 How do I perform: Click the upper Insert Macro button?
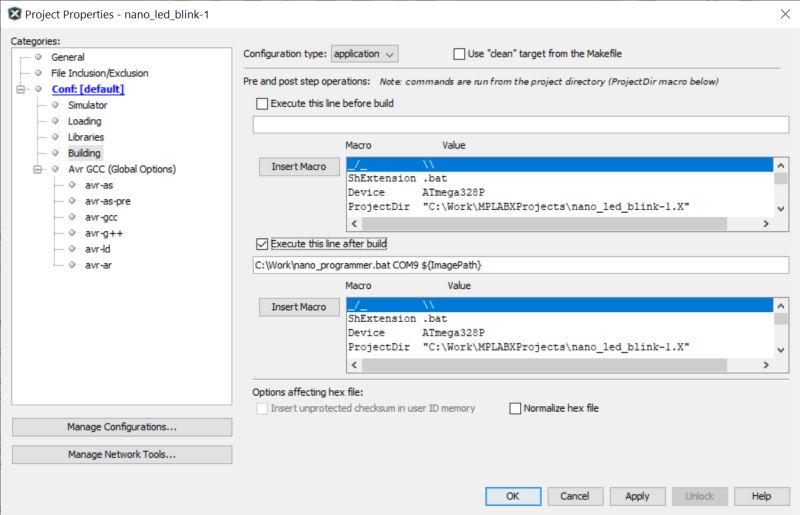pos(299,167)
